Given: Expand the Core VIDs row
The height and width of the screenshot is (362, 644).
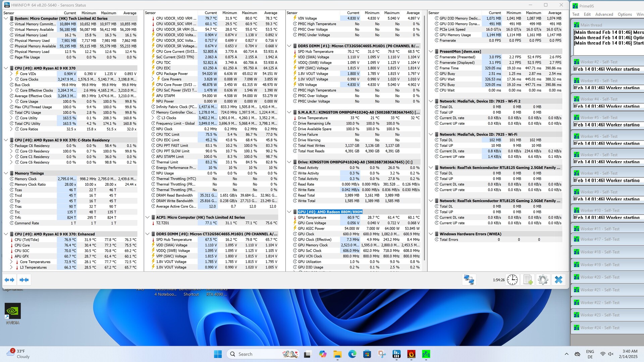Looking at the screenshot, I should pos(11,74).
